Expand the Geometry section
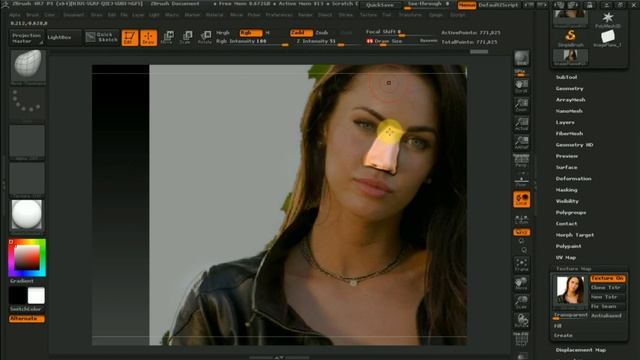Screen dimensions: 640x360 point(569,88)
